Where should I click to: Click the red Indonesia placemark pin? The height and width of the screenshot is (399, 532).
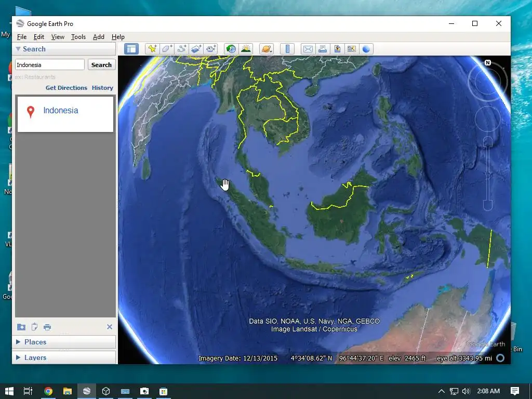pyautogui.click(x=31, y=111)
